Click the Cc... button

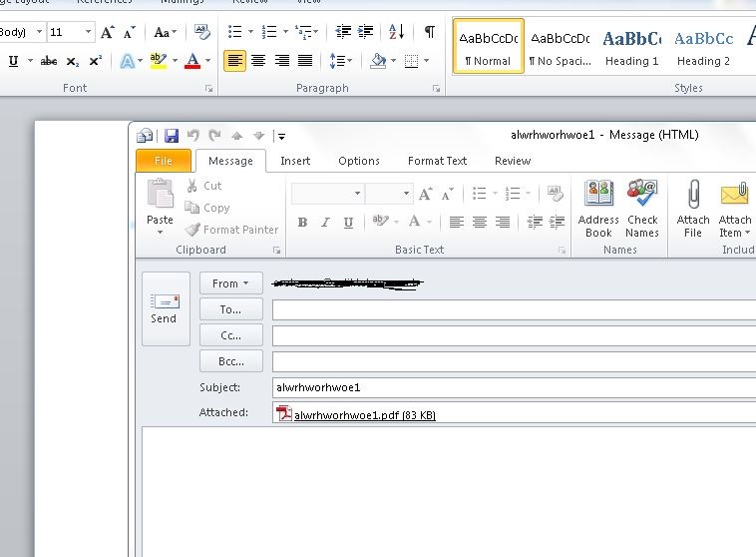tap(231, 335)
